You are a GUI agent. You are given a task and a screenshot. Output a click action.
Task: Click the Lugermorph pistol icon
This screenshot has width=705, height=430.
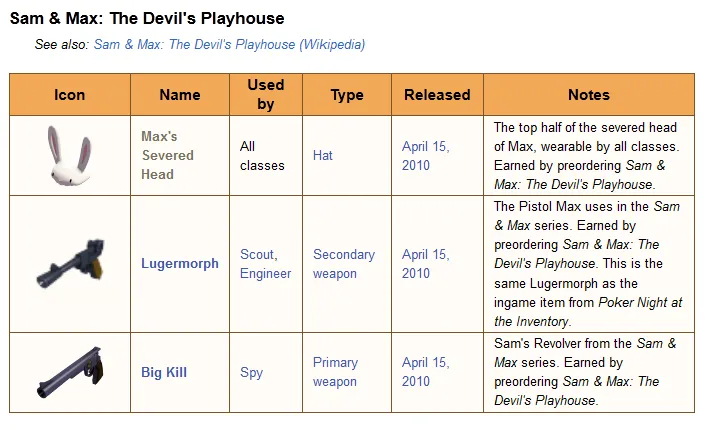69,264
